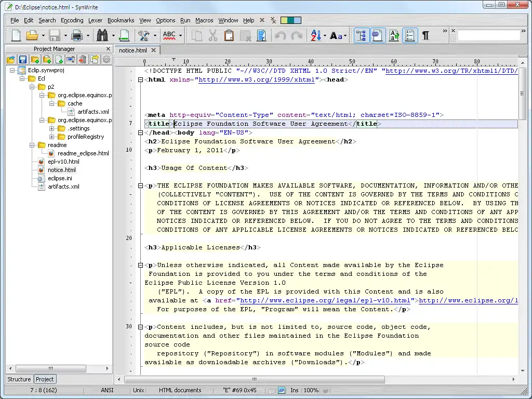This screenshot has width=532, height=399.
Task: Click the Undo arrow icon
Action: pos(280,35)
